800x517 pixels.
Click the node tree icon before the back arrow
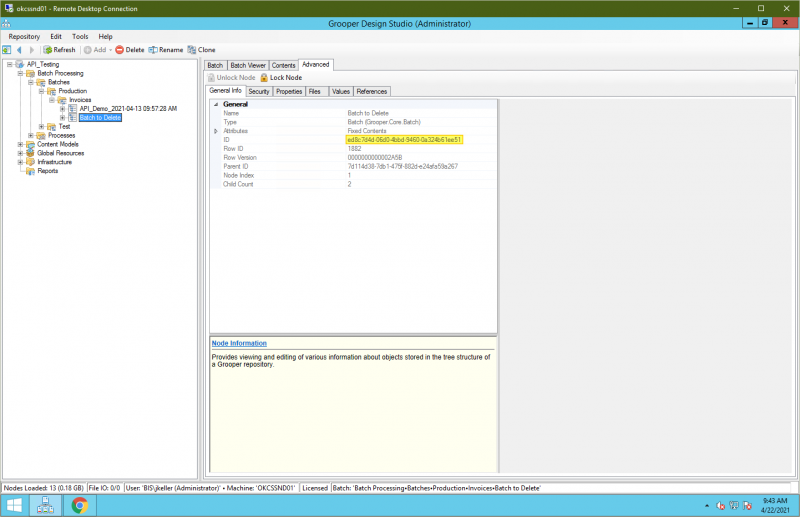point(7,50)
